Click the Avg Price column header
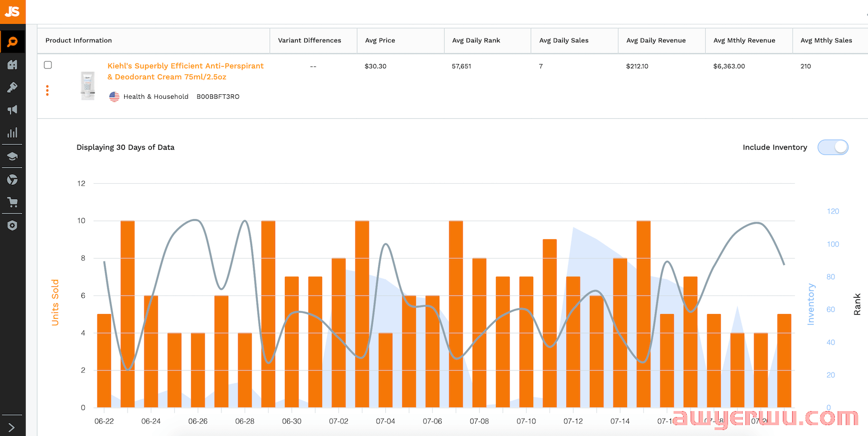This screenshot has height=436, width=868. pyautogui.click(x=380, y=40)
